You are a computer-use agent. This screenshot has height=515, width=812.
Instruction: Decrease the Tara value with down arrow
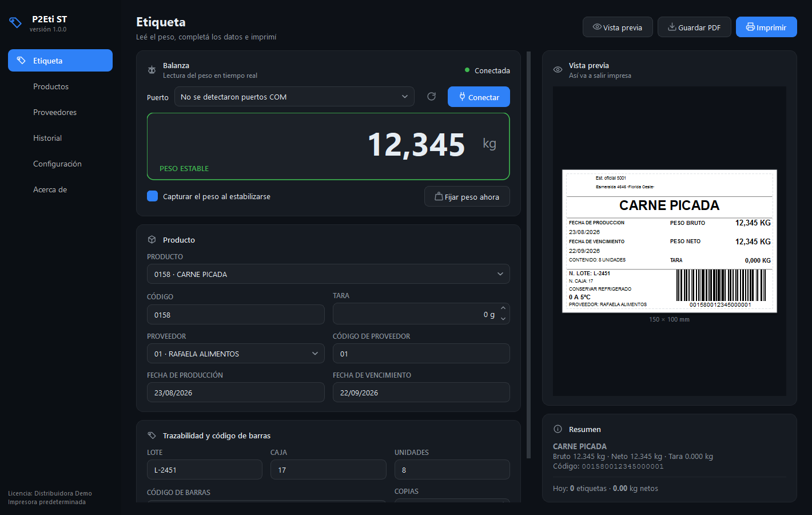point(503,319)
